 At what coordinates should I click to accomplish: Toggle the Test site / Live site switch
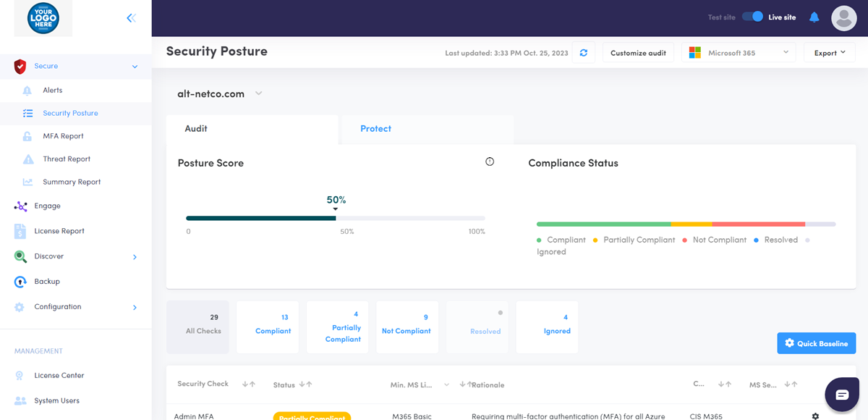coord(752,17)
